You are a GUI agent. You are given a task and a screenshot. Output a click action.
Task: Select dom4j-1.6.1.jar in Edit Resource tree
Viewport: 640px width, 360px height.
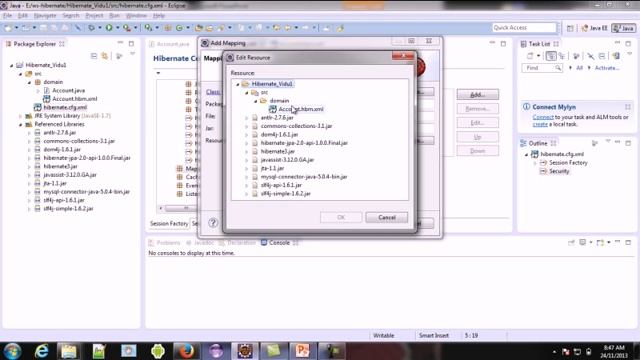point(279,134)
